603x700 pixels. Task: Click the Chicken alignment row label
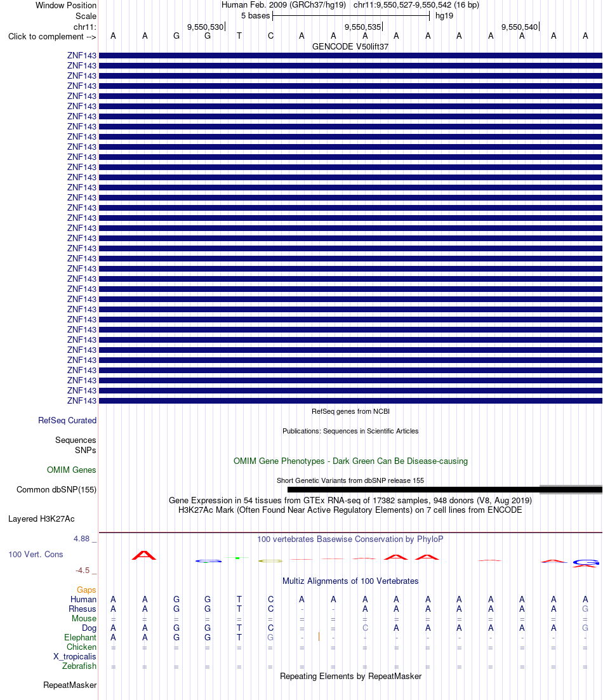[81, 647]
